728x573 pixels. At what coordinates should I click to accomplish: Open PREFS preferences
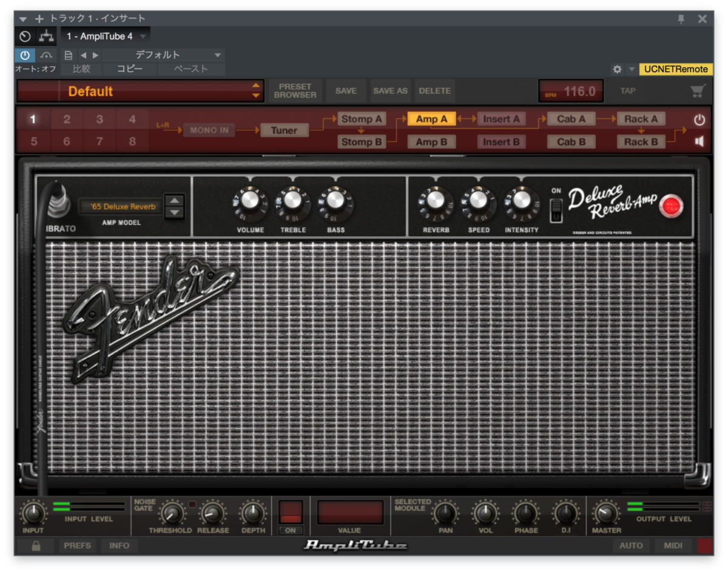tap(78, 546)
